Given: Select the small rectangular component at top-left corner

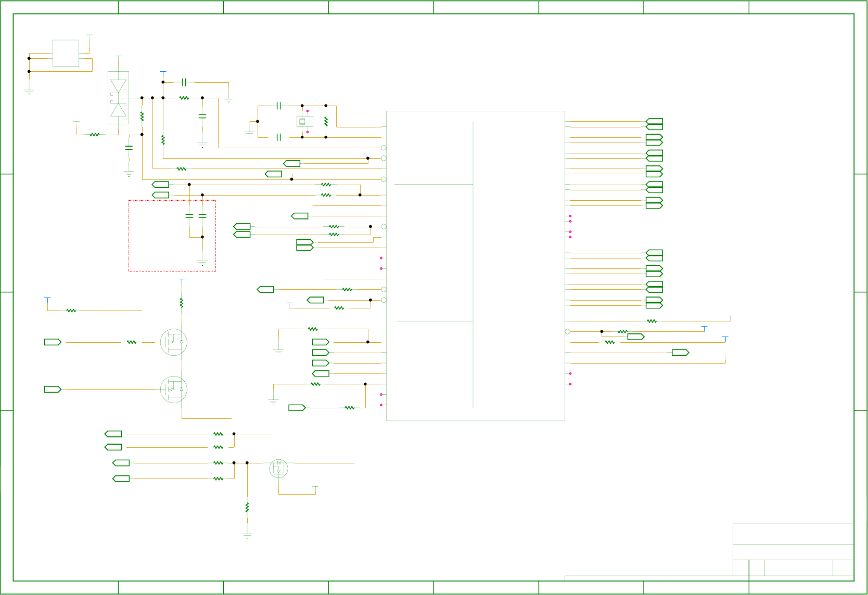Looking at the screenshot, I should [66, 53].
